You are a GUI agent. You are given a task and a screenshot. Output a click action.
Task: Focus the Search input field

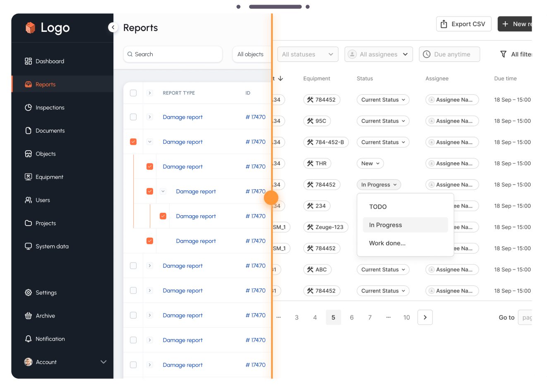[x=173, y=54]
